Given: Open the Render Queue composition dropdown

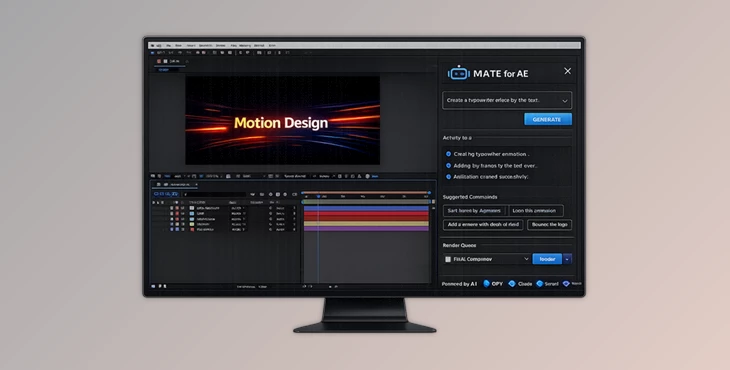Looking at the screenshot, I should click(487, 259).
